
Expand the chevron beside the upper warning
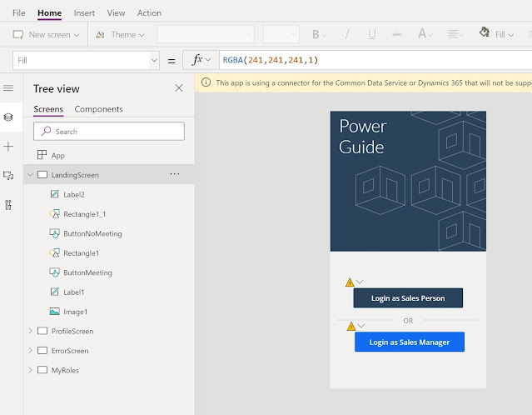coord(360,282)
